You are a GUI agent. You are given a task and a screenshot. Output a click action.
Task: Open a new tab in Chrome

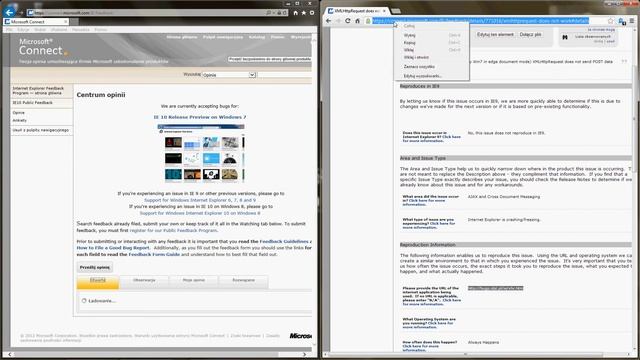(x=396, y=11)
